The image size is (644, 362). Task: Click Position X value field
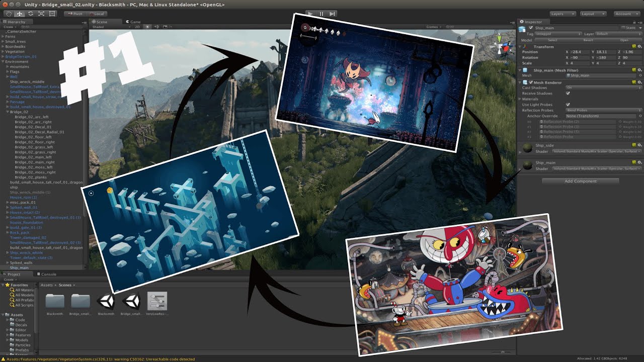[580, 52]
